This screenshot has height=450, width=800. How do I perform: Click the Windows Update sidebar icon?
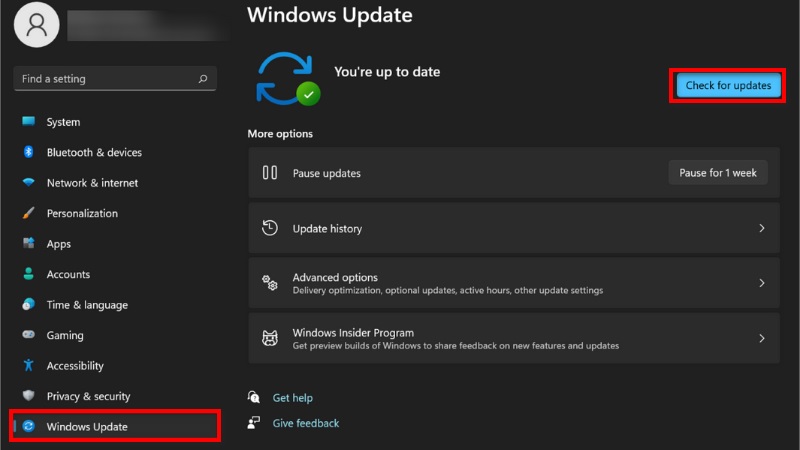coord(29,426)
